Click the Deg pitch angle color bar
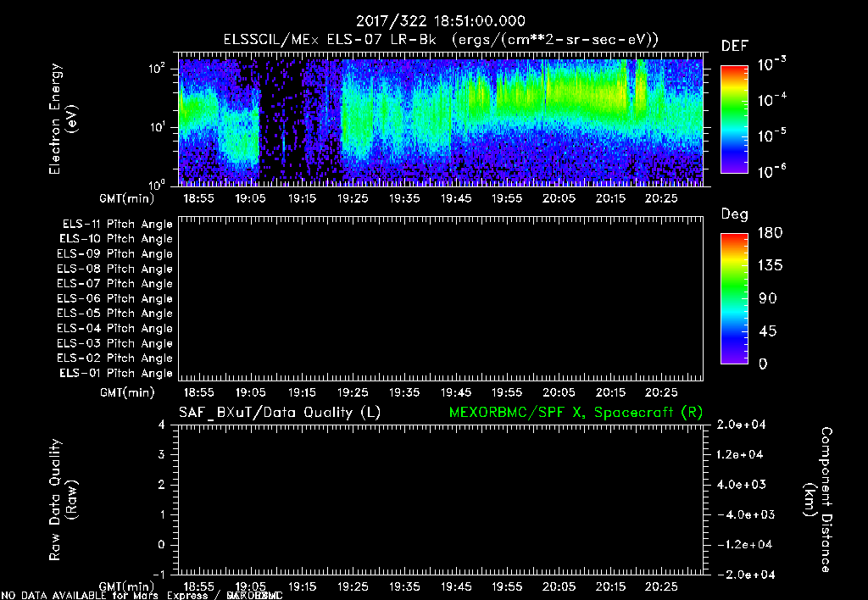 click(734, 299)
